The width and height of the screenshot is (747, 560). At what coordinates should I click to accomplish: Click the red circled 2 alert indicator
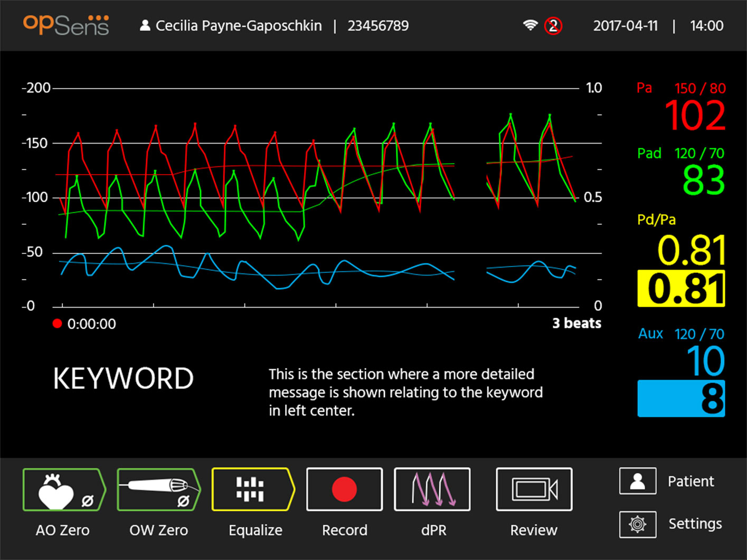[x=553, y=25]
